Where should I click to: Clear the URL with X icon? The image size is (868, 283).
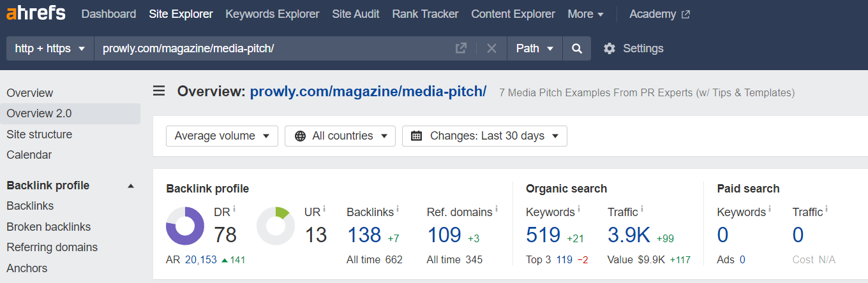(491, 48)
